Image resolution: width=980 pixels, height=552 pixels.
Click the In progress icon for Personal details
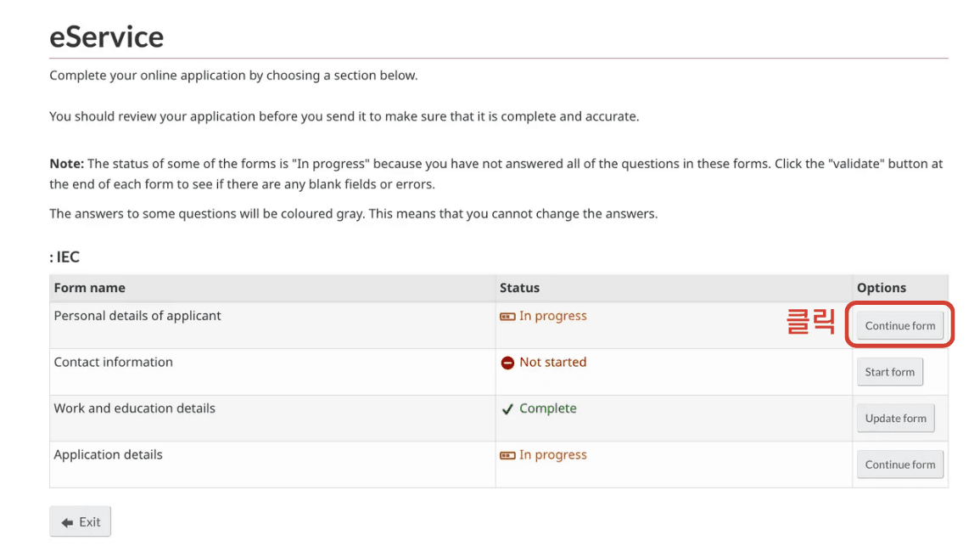coord(507,317)
